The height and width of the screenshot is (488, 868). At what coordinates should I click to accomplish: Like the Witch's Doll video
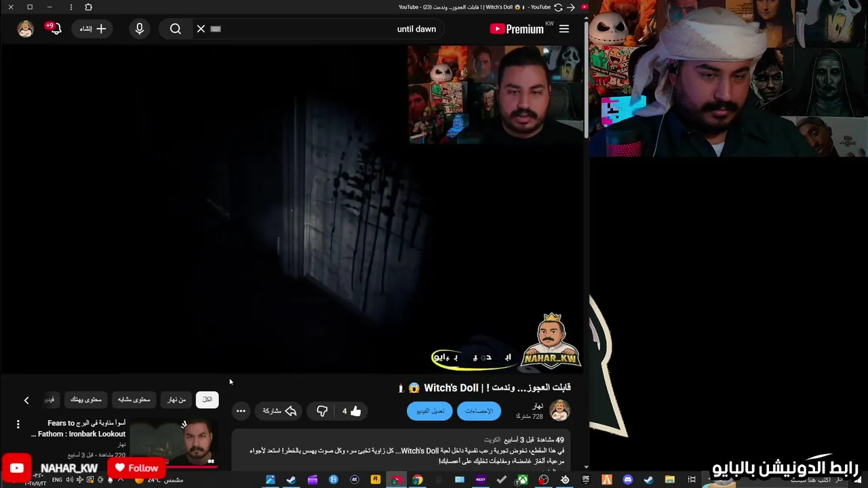tap(351, 411)
